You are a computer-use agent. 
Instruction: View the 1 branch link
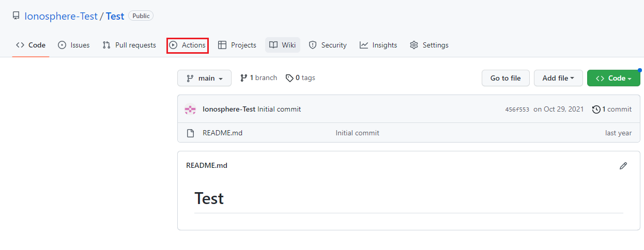point(258,78)
